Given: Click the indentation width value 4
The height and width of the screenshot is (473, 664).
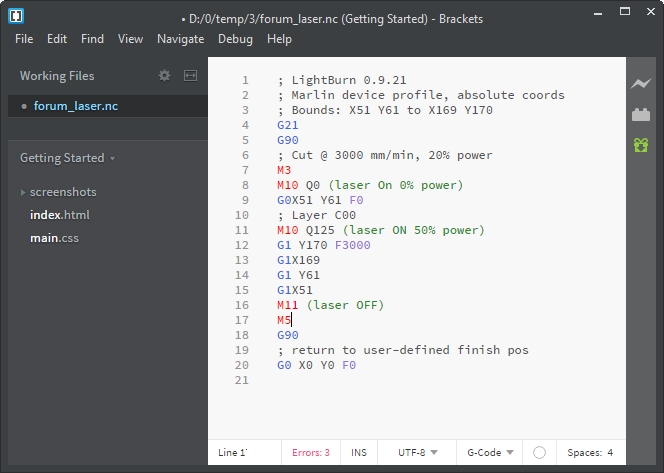Looking at the screenshot, I should 610,452.
